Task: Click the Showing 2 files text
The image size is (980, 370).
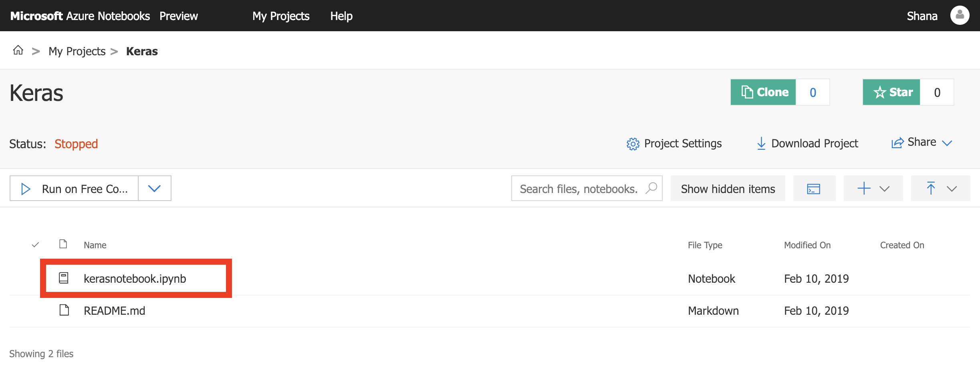Action: tap(41, 354)
